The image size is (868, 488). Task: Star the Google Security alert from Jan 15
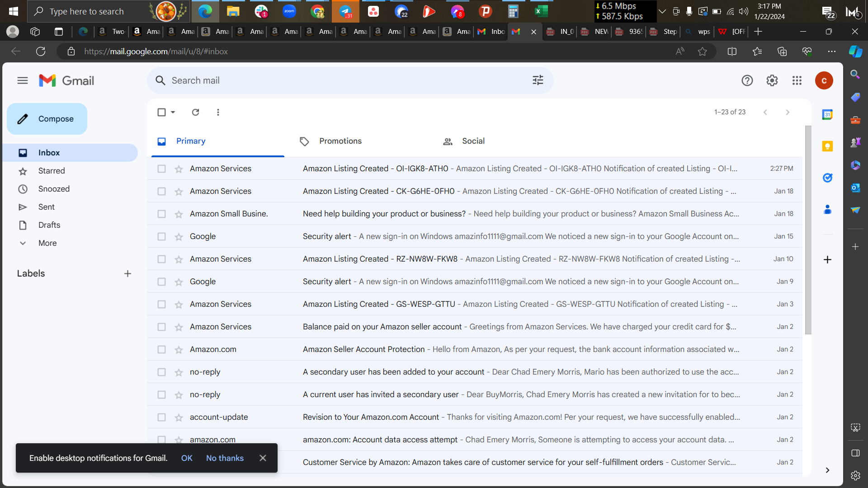click(x=179, y=237)
